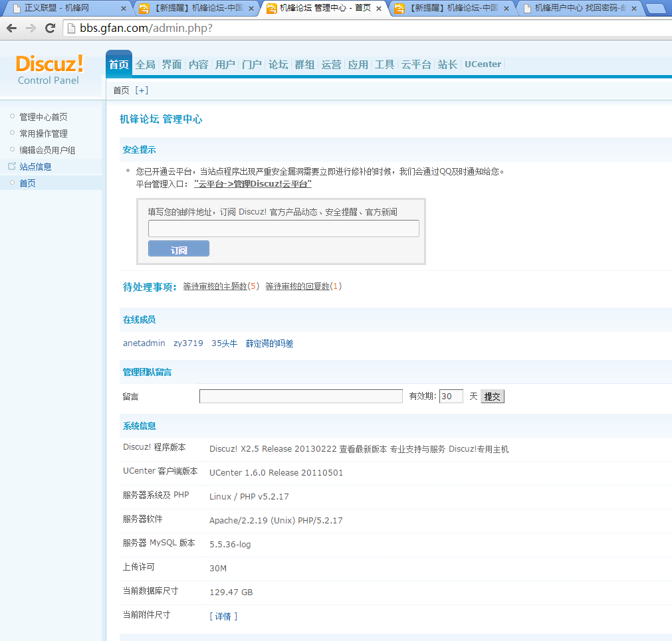This screenshot has width=672, height=641.
Task: Open the [ 详情 ] attachment size link
Action: coord(223,616)
